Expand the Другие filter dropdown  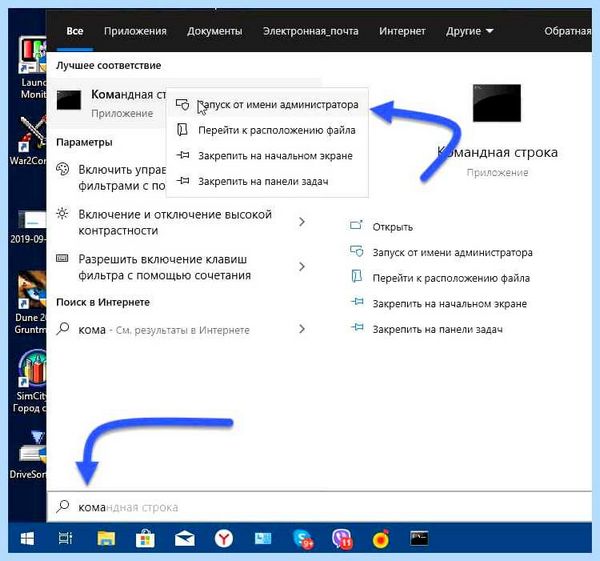[470, 31]
